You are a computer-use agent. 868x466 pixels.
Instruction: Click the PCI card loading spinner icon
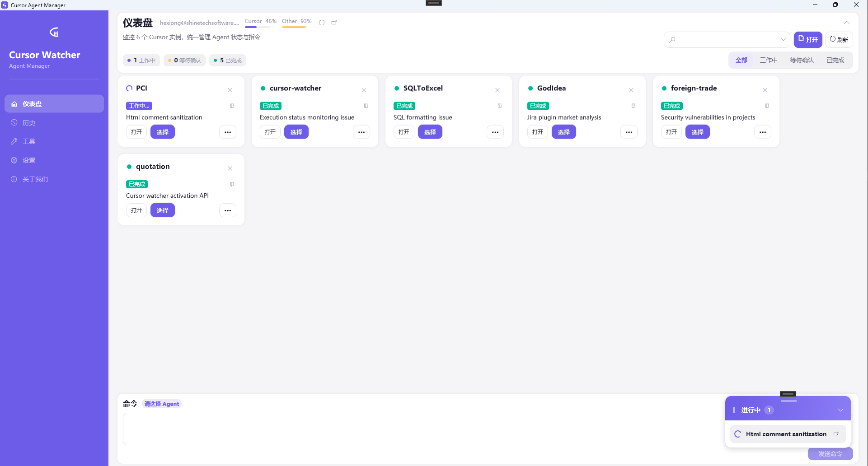tap(129, 89)
